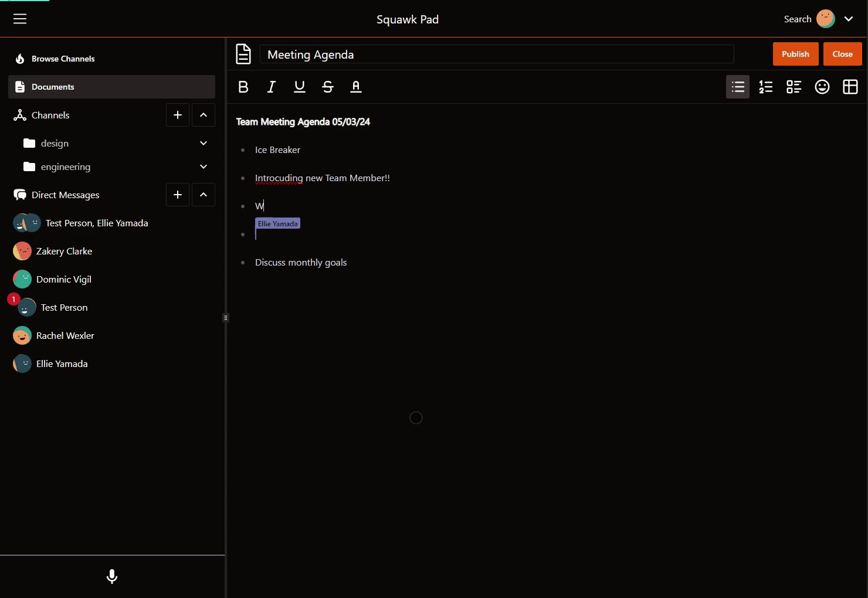Expand the design channel
The width and height of the screenshot is (868, 598).
point(204,143)
